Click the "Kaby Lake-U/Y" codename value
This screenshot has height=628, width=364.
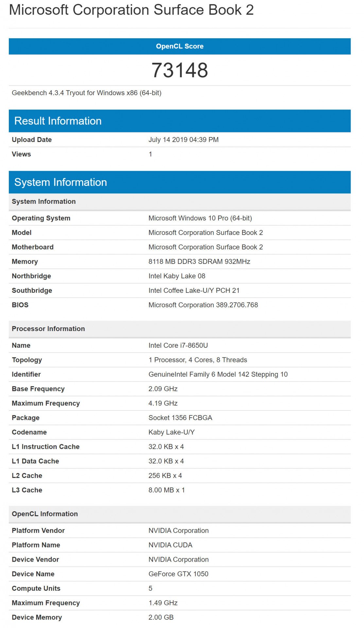[171, 432]
